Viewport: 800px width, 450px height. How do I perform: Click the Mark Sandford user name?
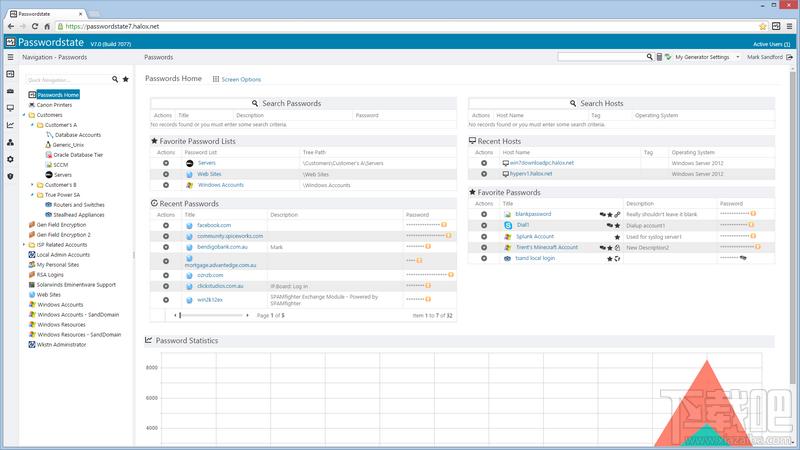(764, 57)
